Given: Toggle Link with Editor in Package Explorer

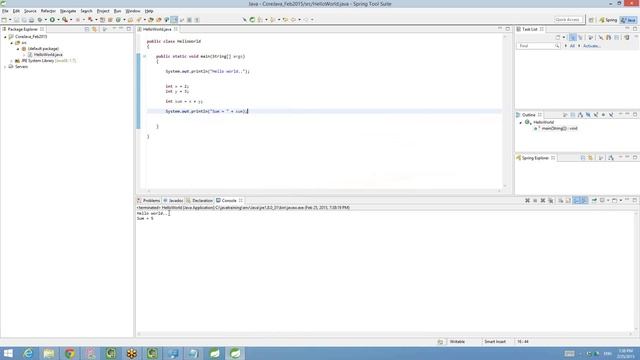Looking at the screenshot, I should pos(94,29).
